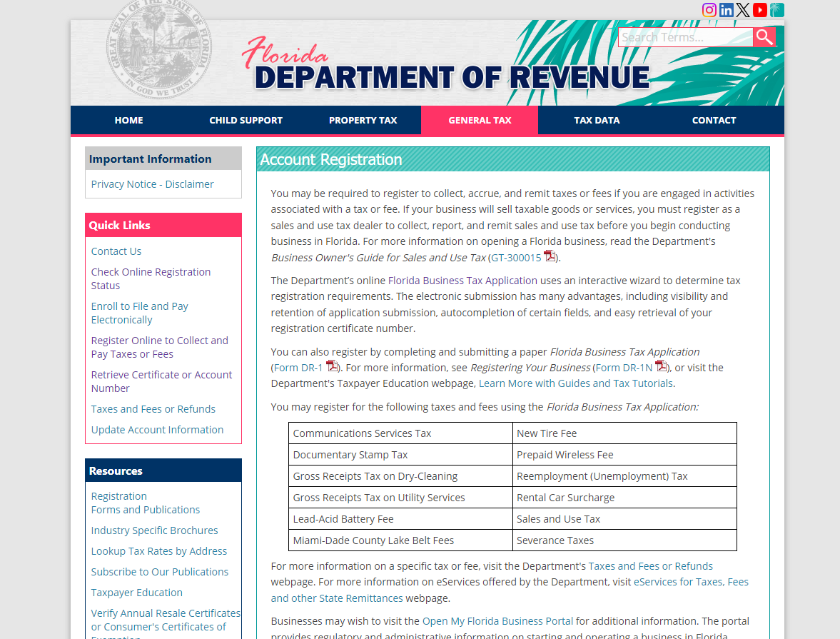Switch to the CHILD SUPPORT menu
The width and height of the screenshot is (840, 639).
click(246, 120)
